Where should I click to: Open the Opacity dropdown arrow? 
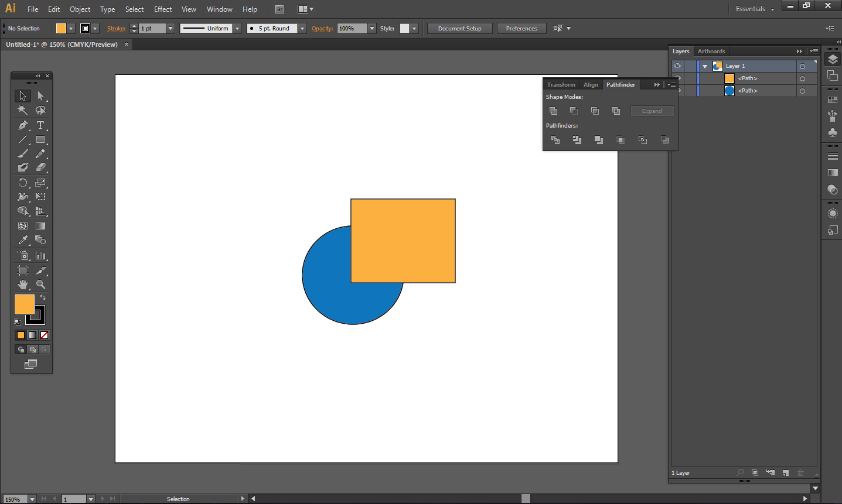(372, 28)
